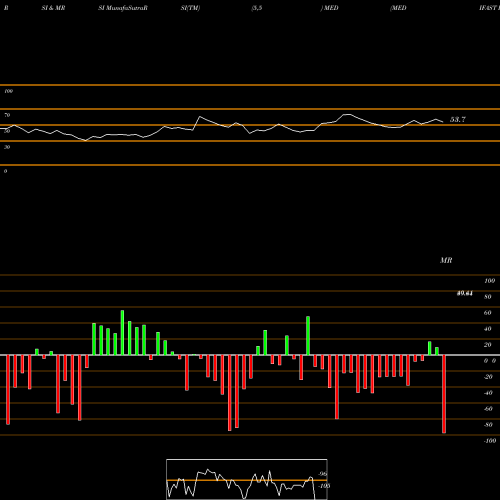
Task: Click the 70 level label on RSI chart
Action: [7, 115]
